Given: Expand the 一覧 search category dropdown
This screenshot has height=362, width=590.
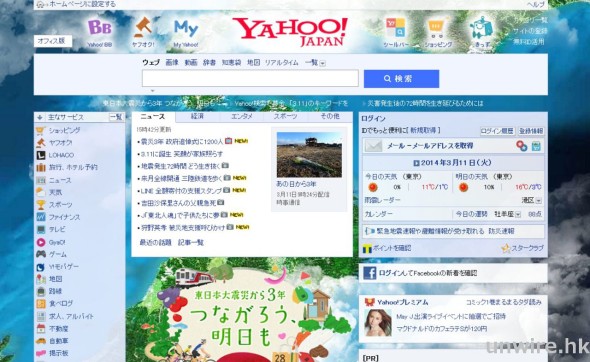Looking at the screenshot, I should tap(323, 63).
